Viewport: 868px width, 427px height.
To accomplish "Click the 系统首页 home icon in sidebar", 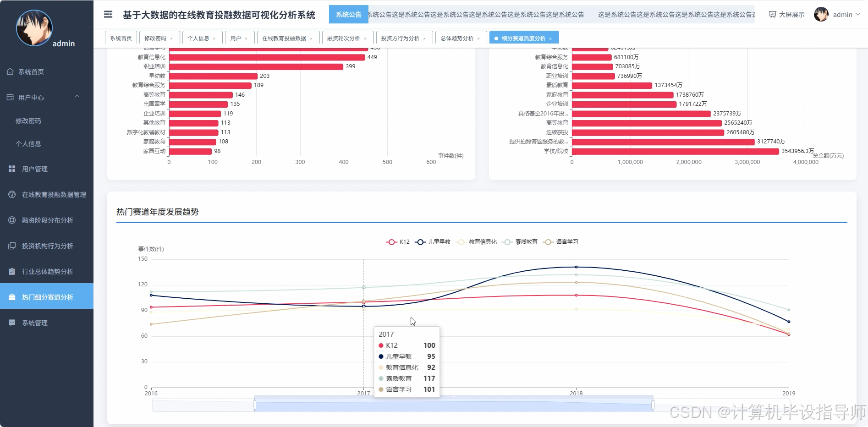I will click(10, 72).
